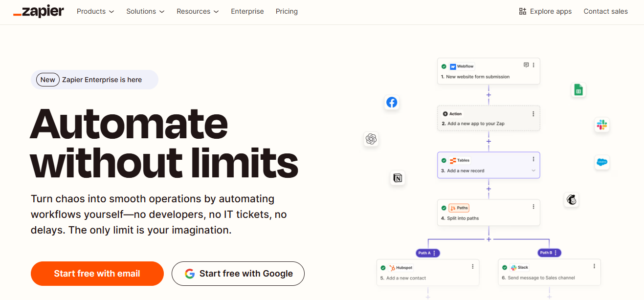Click Start free with email button

tap(97, 274)
